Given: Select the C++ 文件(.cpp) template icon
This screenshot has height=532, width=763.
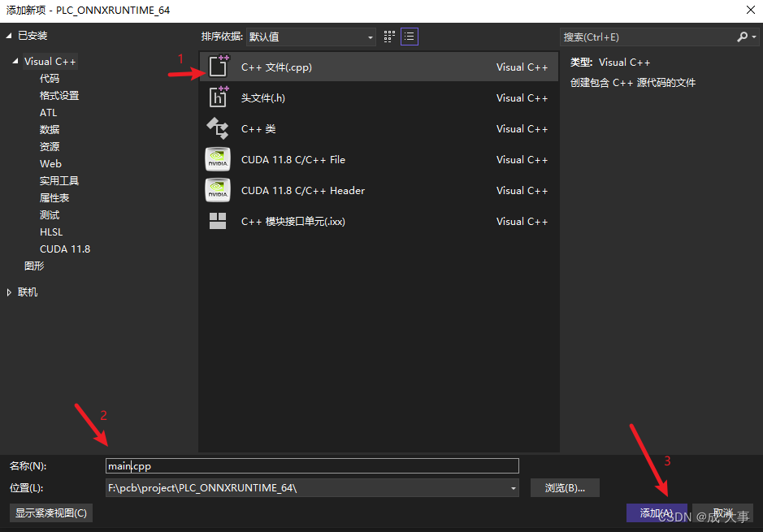Looking at the screenshot, I should (218, 67).
